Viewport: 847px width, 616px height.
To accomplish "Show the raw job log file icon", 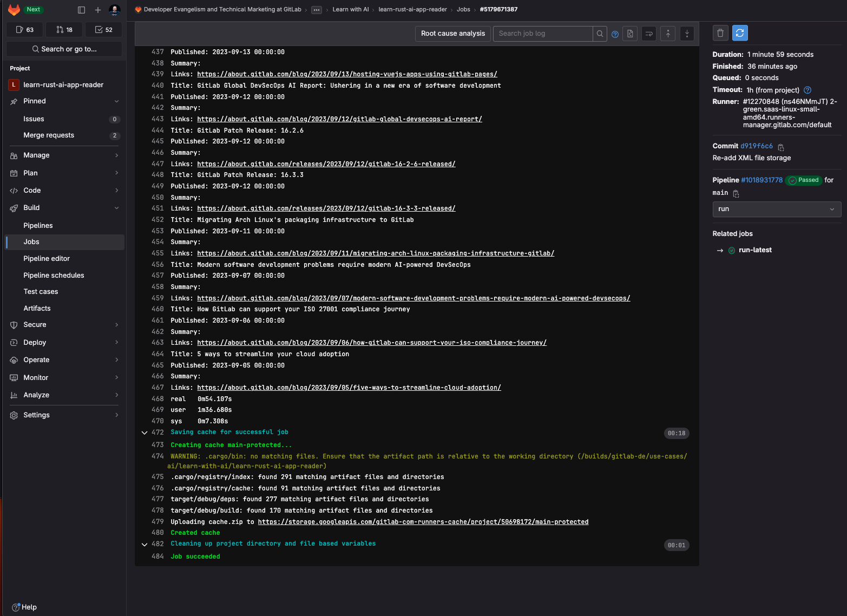I will [x=630, y=34].
